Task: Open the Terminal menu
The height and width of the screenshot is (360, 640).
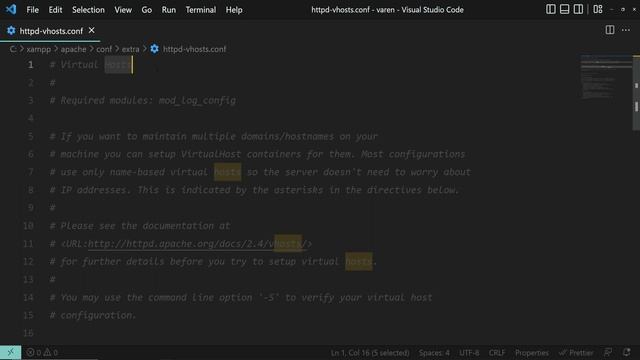Action: 201,10
